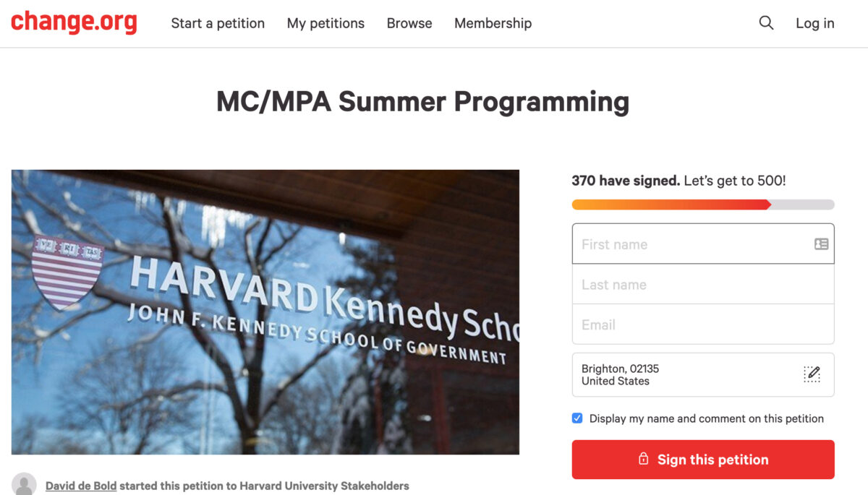This screenshot has width=868, height=495.
Task: Open Start a petition menu item
Action: pos(218,23)
